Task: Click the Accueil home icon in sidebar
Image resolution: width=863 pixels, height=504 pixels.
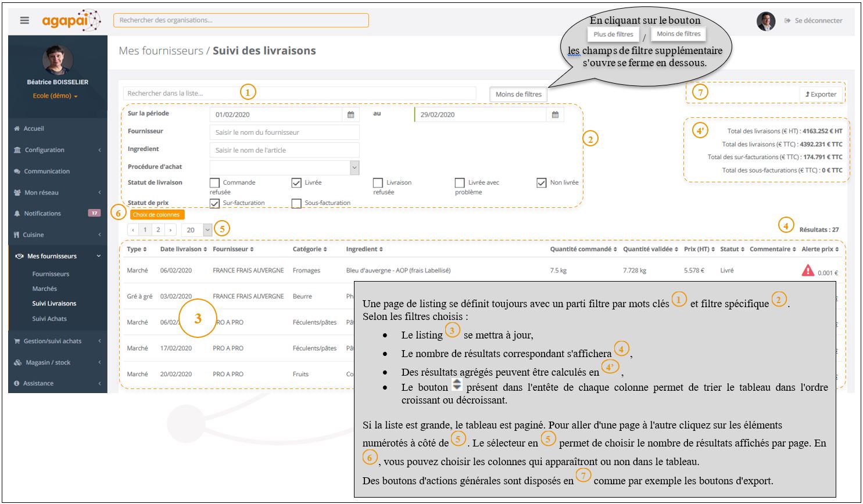Action: (x=17, y=129)
